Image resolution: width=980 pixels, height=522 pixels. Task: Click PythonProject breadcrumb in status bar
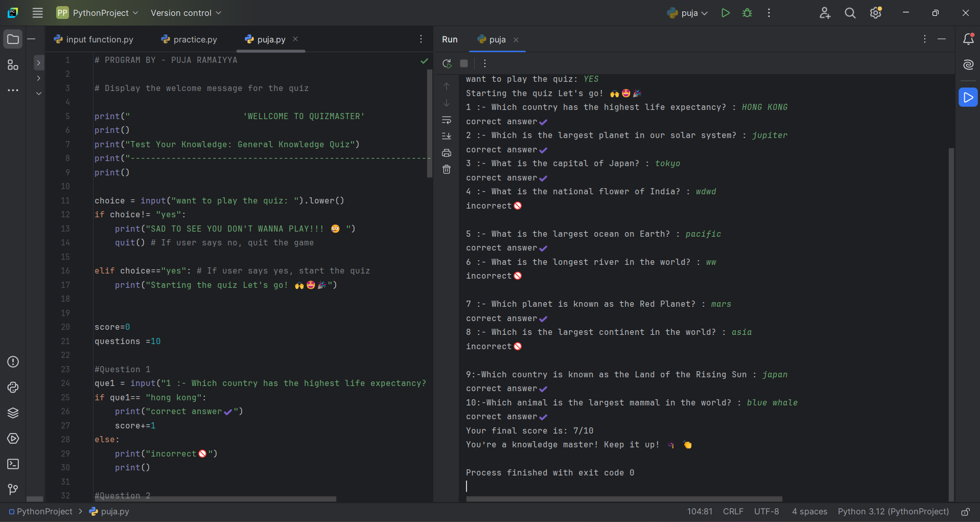[x=40, y=512]
